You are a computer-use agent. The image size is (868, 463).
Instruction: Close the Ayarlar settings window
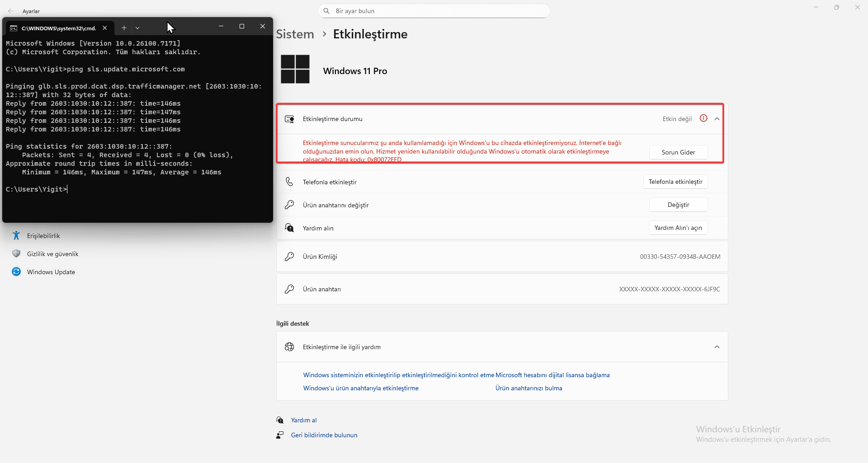[x=858, y=7]
